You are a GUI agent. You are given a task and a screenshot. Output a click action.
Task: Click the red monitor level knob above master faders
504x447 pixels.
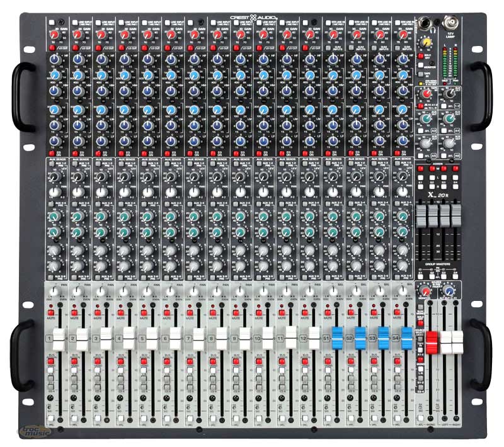click(x=423, y=292)
